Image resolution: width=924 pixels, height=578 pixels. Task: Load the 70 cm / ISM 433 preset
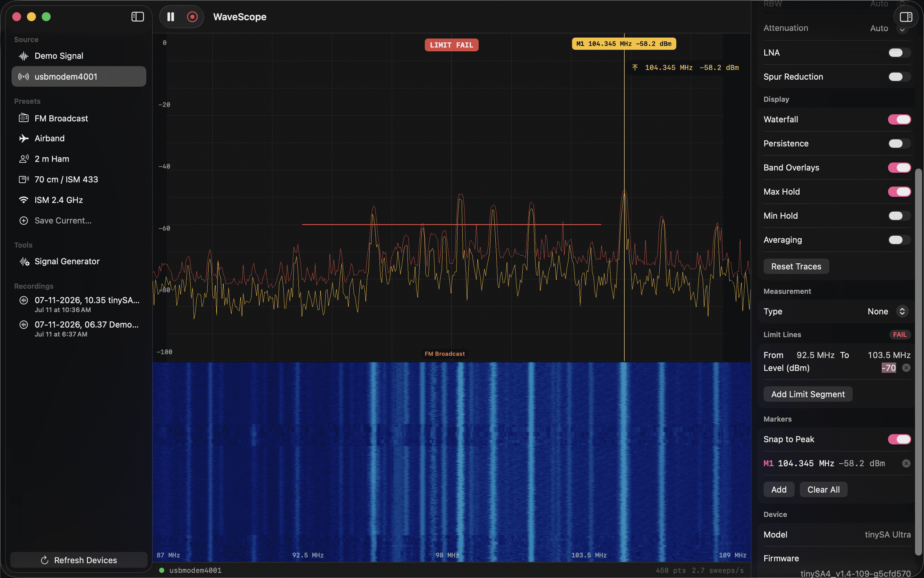[79, 179]
